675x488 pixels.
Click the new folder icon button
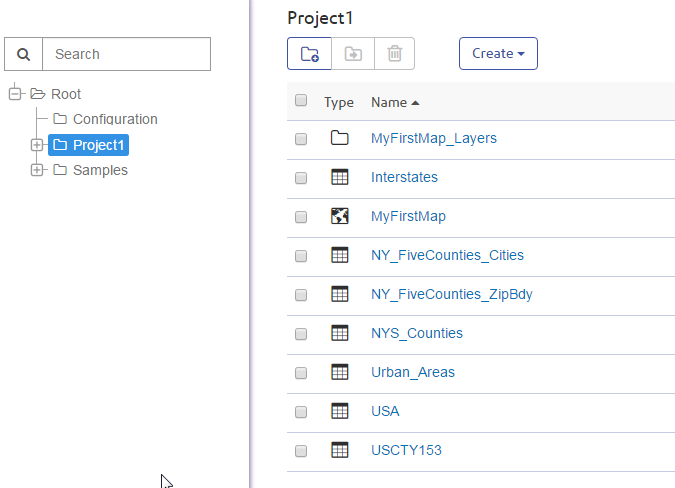[x=309, y=54]
